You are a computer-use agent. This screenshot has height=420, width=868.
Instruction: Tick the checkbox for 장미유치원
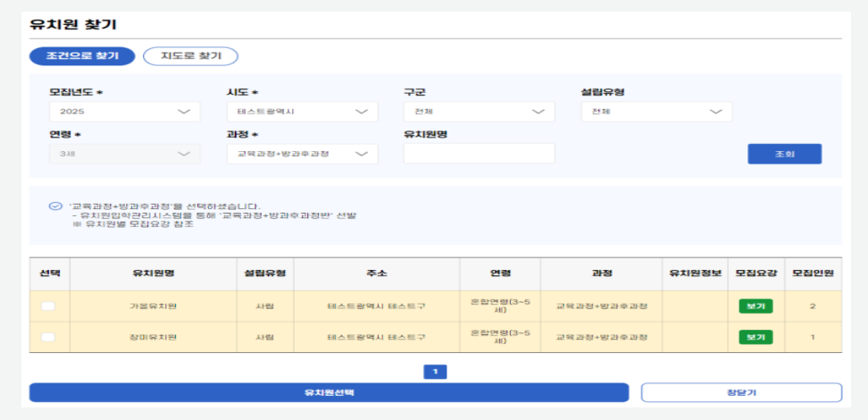pos(49,337)
